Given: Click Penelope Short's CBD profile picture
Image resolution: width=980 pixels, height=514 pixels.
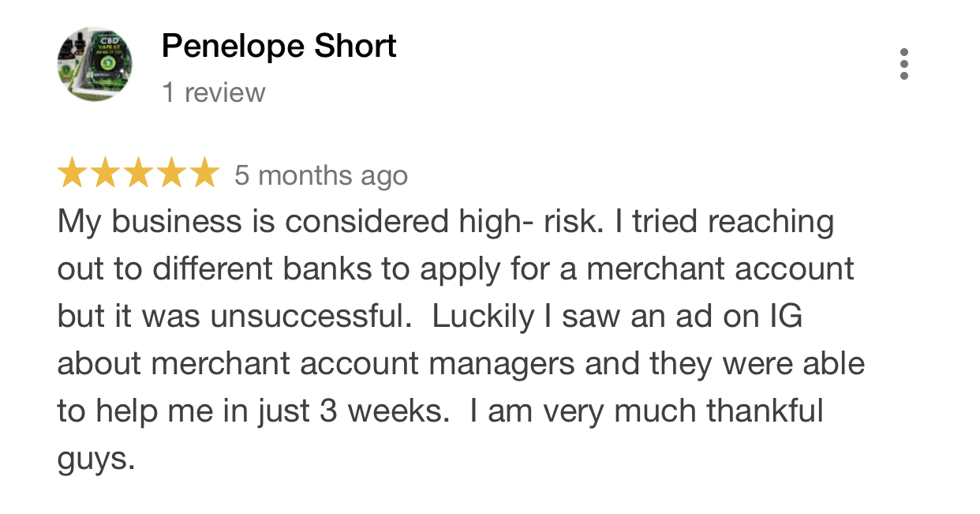Looking at the screenshot, I should coord(95,64).
